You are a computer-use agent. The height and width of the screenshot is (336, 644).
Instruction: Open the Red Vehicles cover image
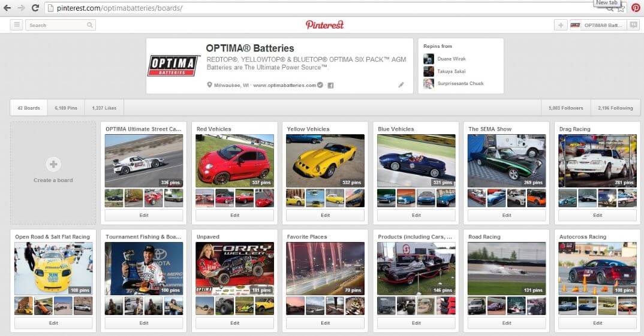[x=234, y=161]
